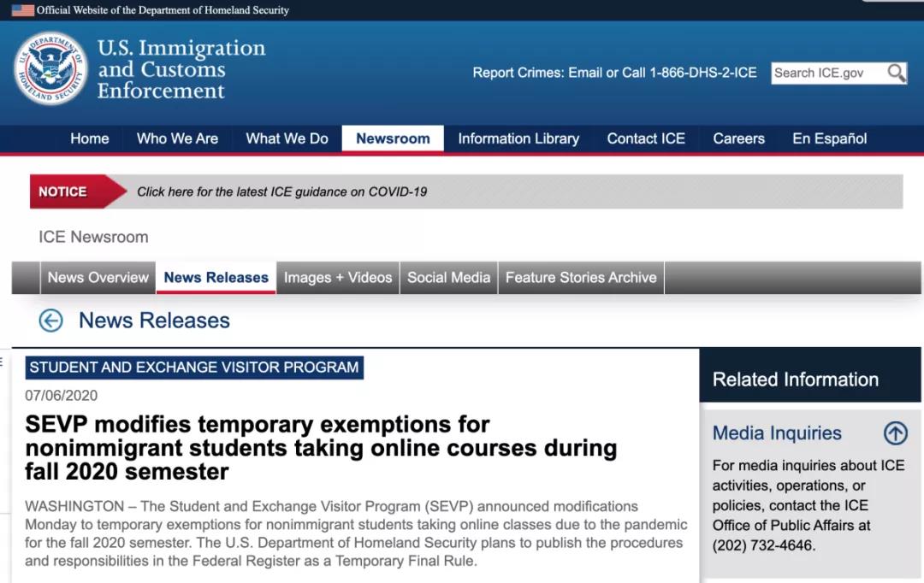The image size is (924, 583).
Task: Click the DHS seal logo
Action: 51,68
